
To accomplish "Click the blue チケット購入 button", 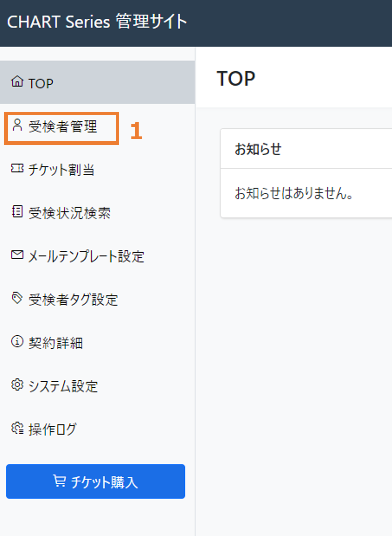I will point(96,481).
